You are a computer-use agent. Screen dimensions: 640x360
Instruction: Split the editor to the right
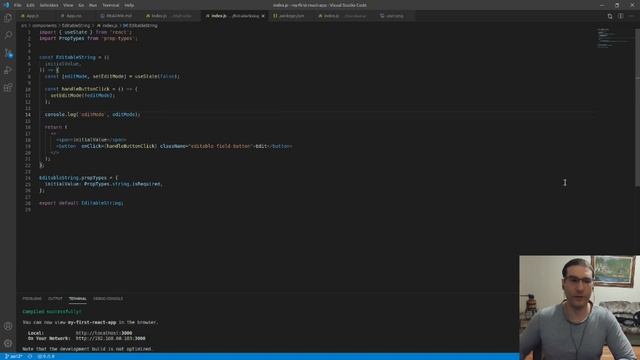pos(620,16)
